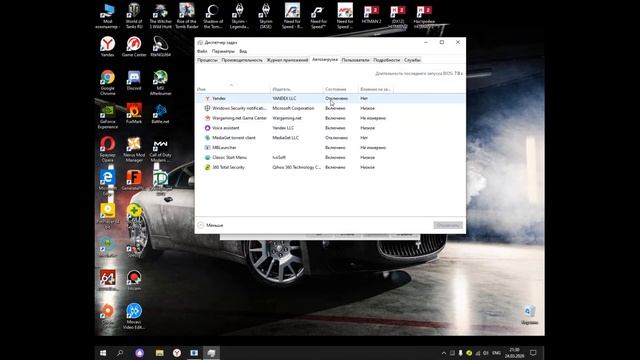Open the Вид menu

tap(243, 51)
